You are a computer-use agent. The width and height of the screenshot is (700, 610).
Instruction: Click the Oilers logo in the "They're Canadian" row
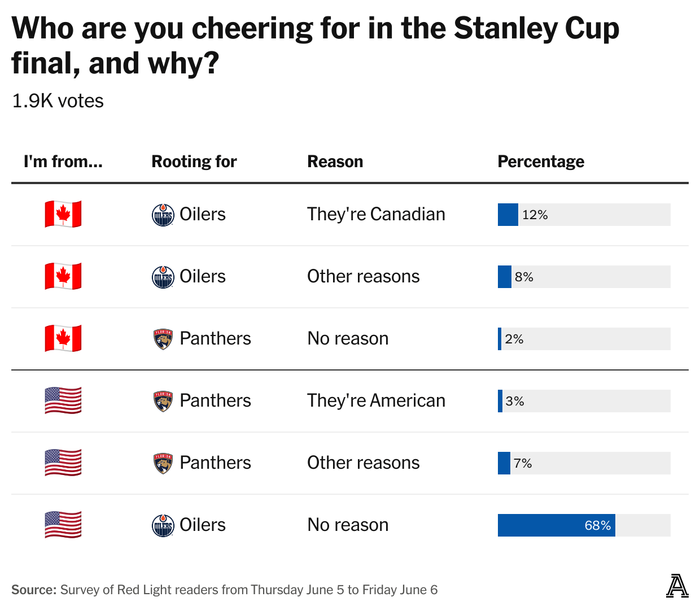click(x=163, y=215)
